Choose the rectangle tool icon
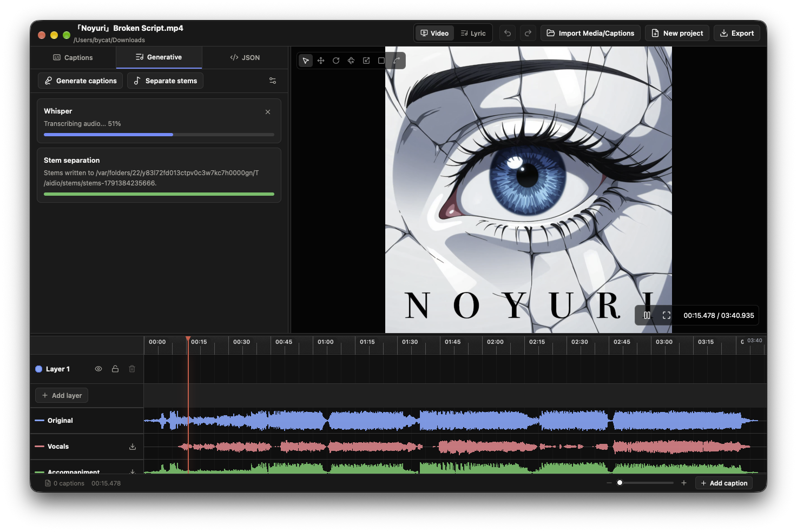Image resolution: width=797 pixels, height=532 pixels. click(381, 61)
